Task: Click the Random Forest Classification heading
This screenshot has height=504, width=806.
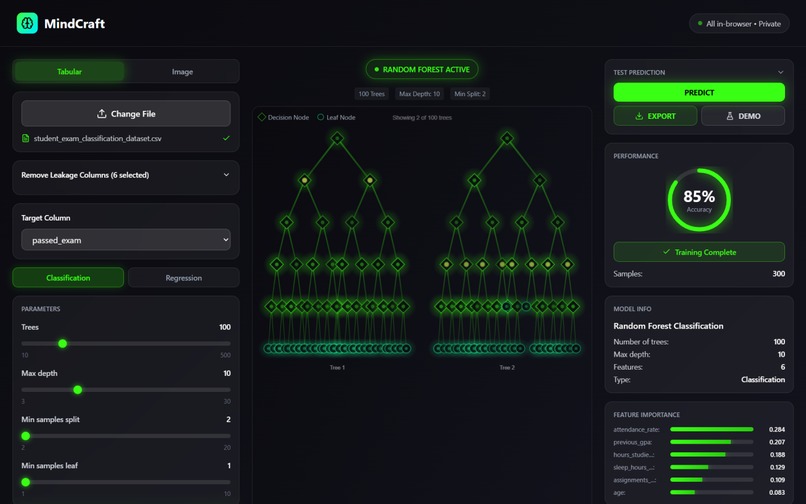Action: [x=668, y=326]
